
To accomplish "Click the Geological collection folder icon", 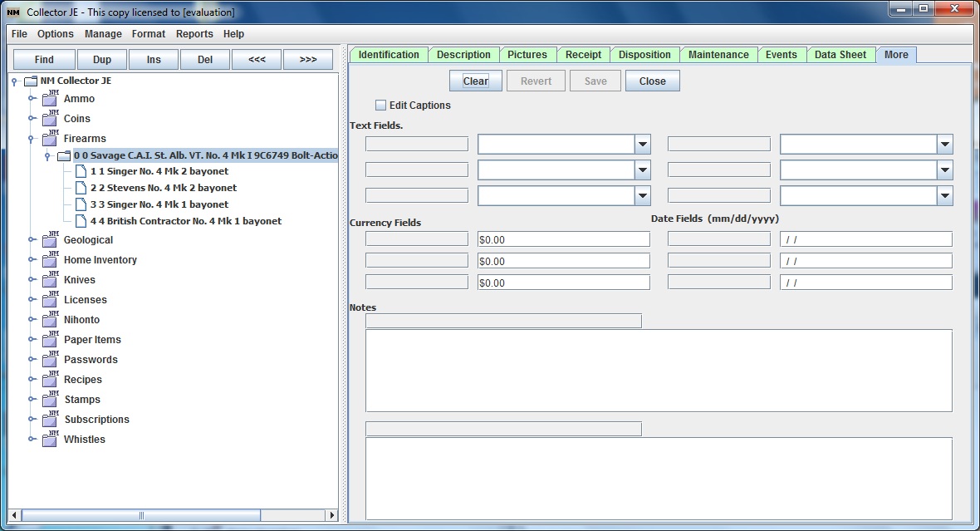I will pos(50,240).
